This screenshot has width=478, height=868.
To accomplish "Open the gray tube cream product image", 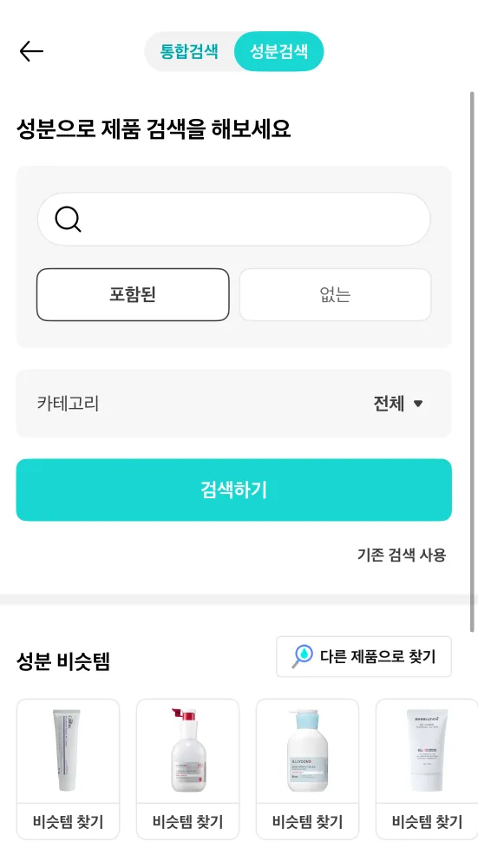I will pos(68,751).
